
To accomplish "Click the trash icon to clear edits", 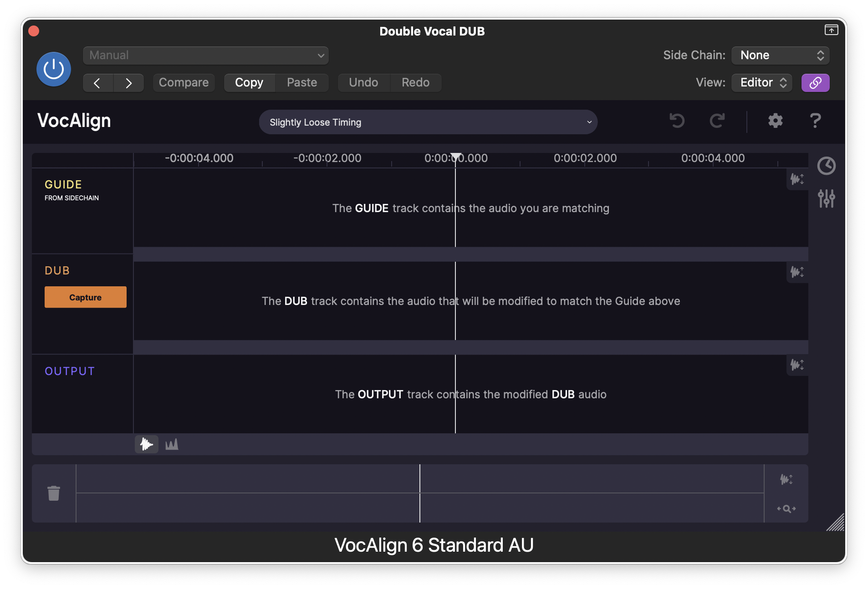I will click(53, 493).
